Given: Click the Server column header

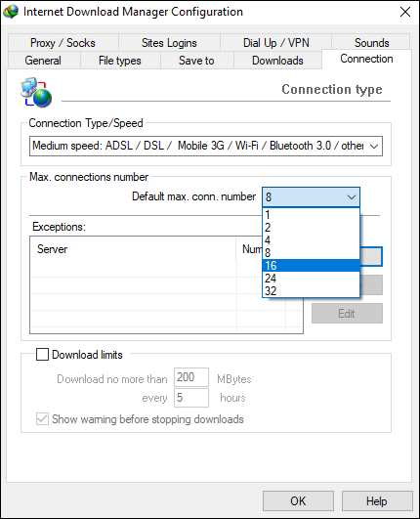Looking at the screenshot, I should coord(133,249).
